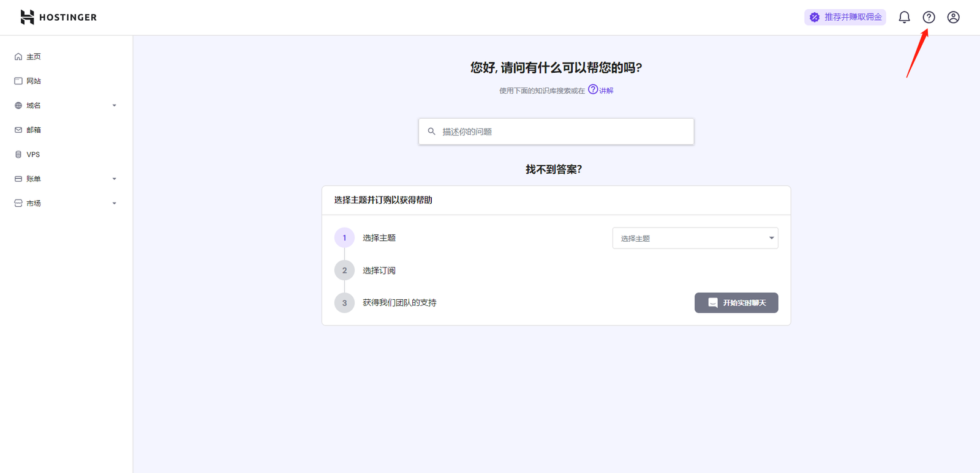This screenshot has height=473, width=980.
Task: Click the server icon beside VPS
Action: pyautogui.click(x=18, y=154)
